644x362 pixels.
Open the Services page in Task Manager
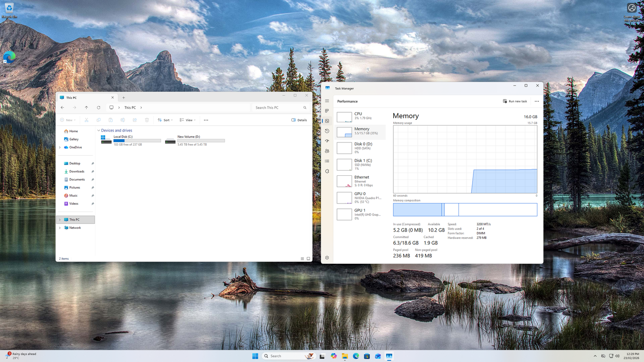coord(327,171)
